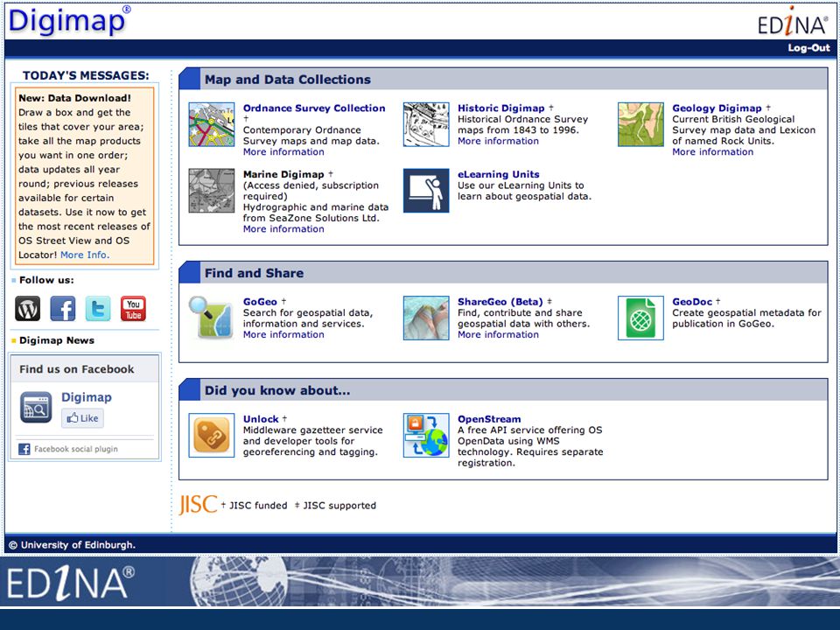Click the Digimap News heading
840x630 pixels.
[57, 340]
